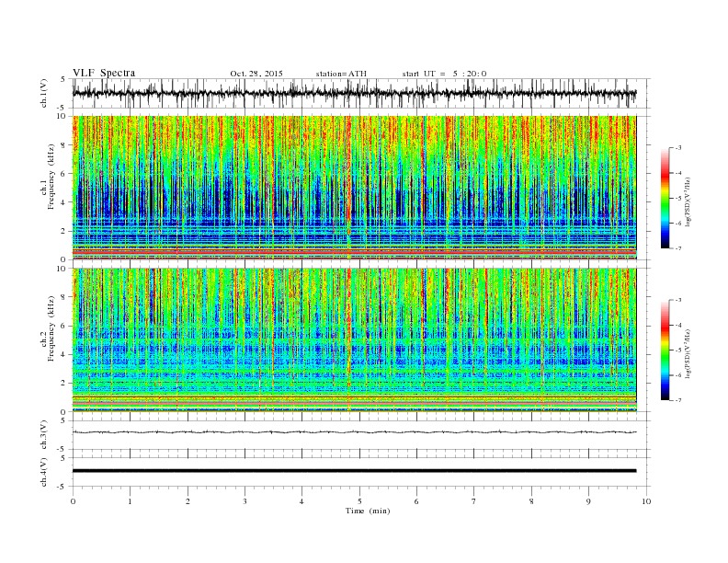The image size is (728, 563).
Task: Click the "4" minute tick label
Action: (x=302, y=501)
